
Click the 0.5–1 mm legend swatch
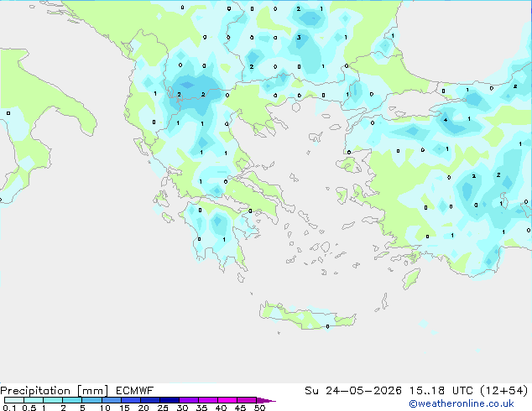coord(34,400)
